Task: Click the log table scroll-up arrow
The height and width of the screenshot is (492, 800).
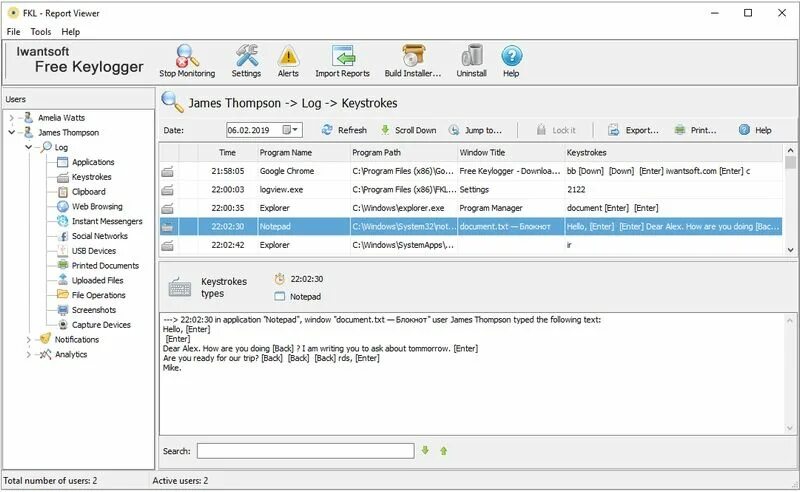Action: tap(790, 150)
